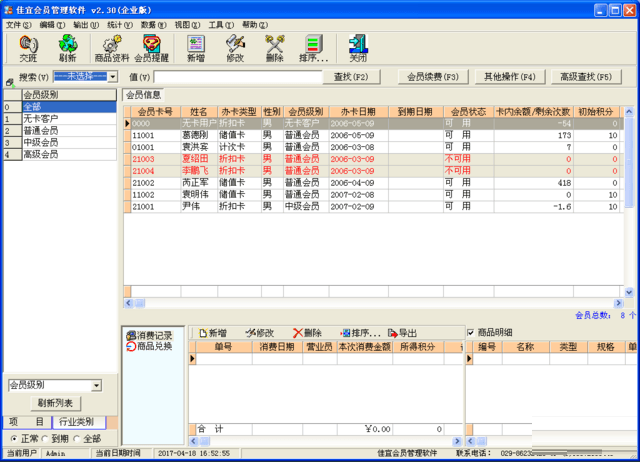Click the 新增 add member toolbar icon
Image resolution: width=640 pixels, height=462 pixels.
[197, 47]
